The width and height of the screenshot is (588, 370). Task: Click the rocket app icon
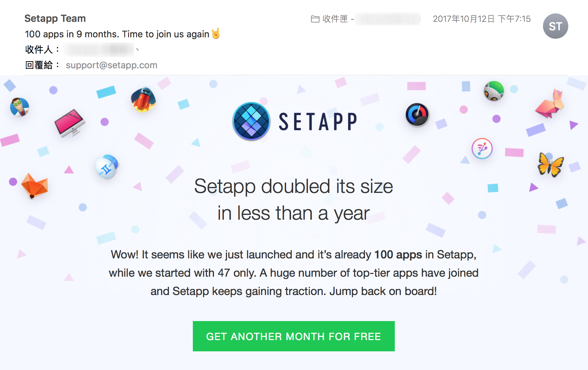(143, 99)
